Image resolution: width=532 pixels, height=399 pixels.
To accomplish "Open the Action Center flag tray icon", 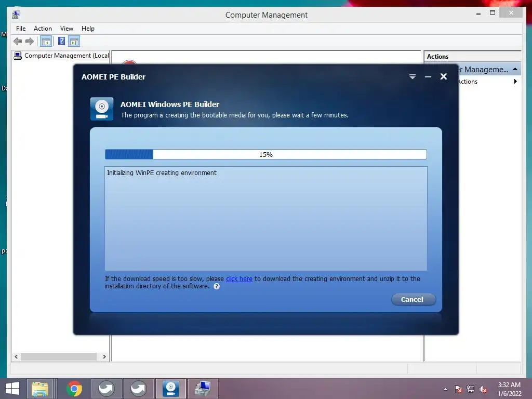I will coord(458,389).
